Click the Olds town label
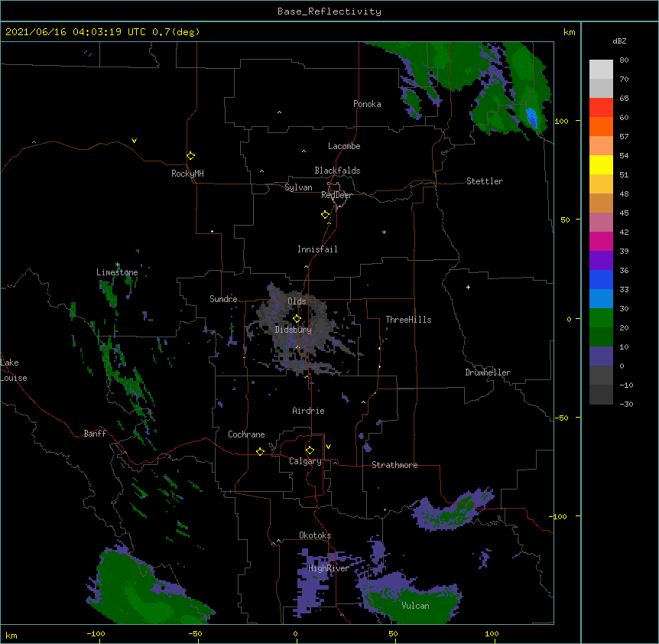659x644 pixels. (x=297, y=301)
